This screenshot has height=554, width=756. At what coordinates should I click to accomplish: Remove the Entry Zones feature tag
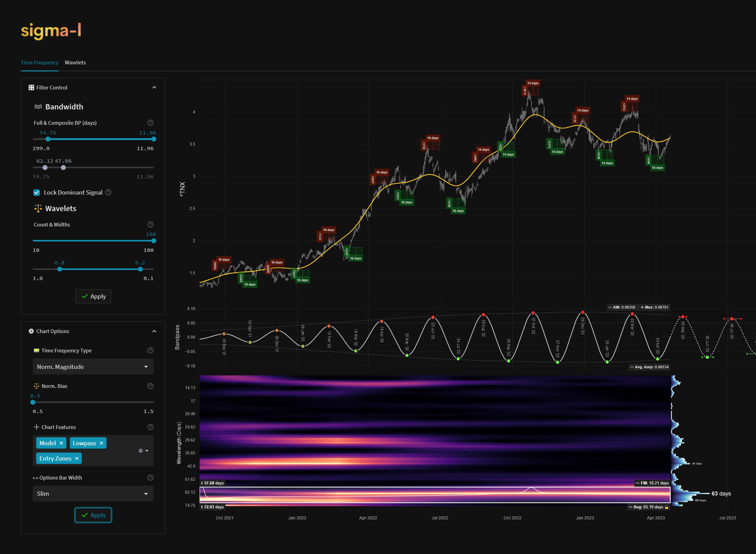(77, 458)
